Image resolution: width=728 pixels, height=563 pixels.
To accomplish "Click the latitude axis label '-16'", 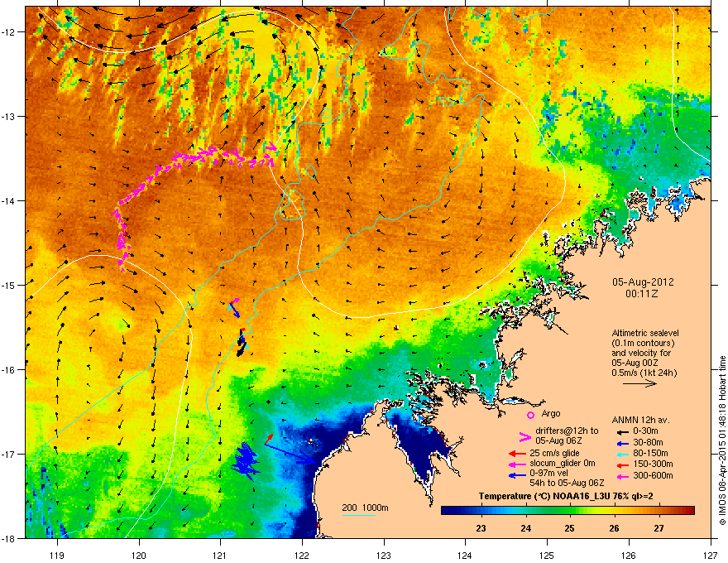I will (x=8, y=369).
